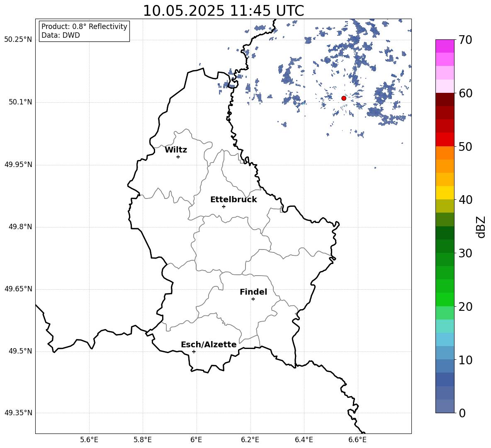Click the 'Data: DWD' text
This screenshot has width=491, height=448.
coord(61,35)
